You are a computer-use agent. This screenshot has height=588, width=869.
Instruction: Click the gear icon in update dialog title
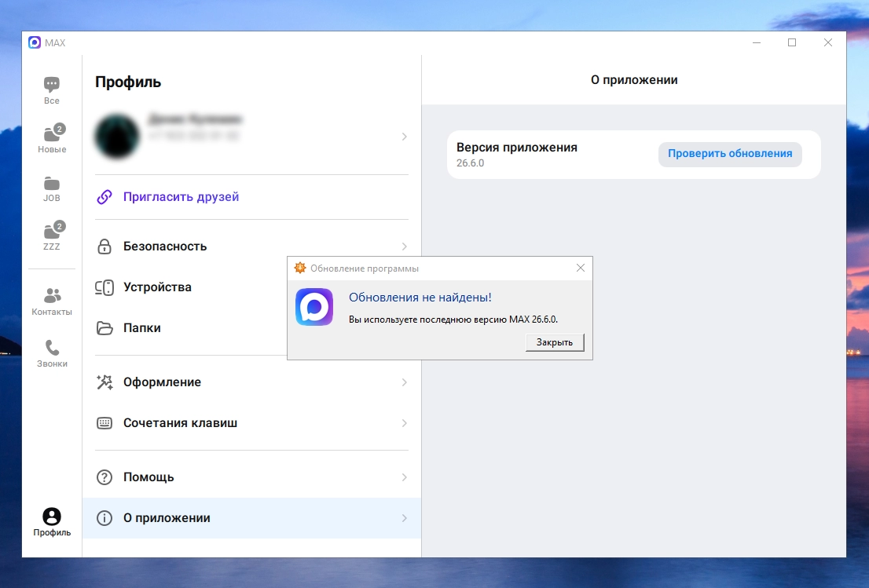[x=300, y=268]
